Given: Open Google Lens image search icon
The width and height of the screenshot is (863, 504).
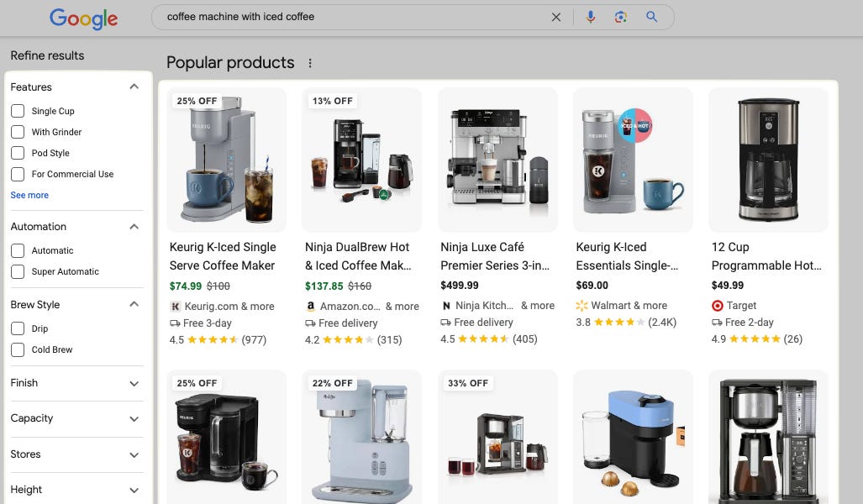Looking at the screenshot, I should (621, 17).
